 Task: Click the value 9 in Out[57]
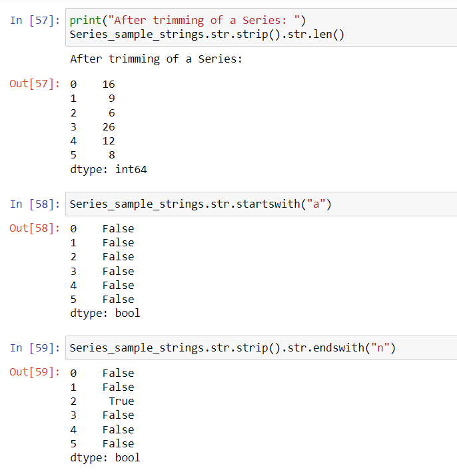pos(112,99)
